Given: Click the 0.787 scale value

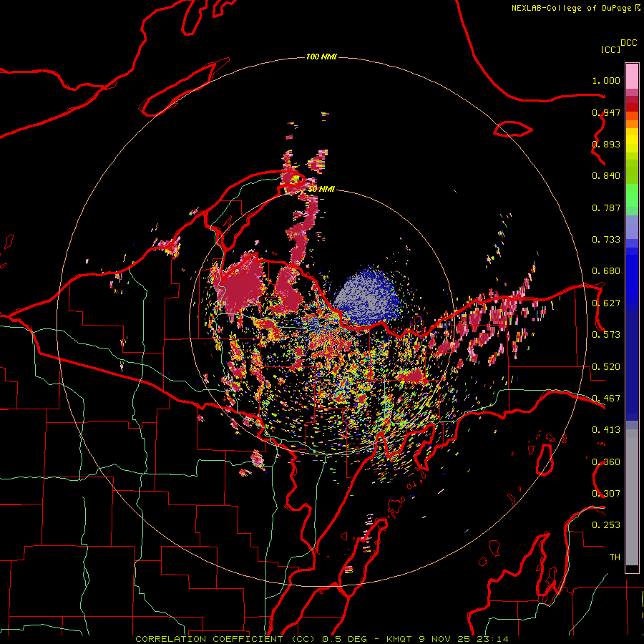Looking at the screenshot, I should click(606, 208).
